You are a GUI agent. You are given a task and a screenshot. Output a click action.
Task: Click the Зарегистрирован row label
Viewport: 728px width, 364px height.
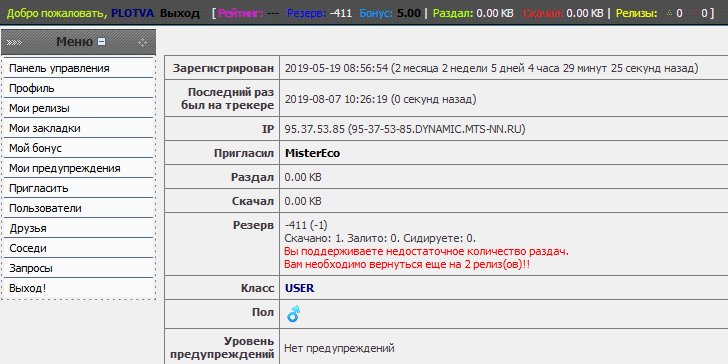[223, 68]
